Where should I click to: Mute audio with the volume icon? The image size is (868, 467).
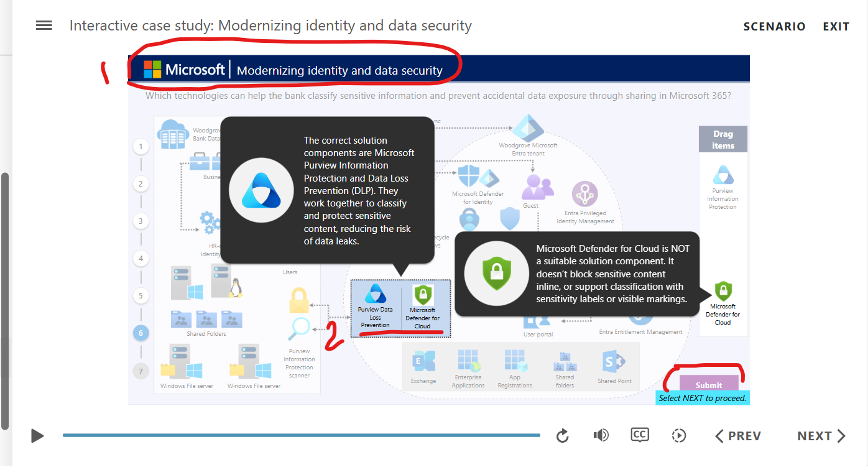tap(601, 435)
